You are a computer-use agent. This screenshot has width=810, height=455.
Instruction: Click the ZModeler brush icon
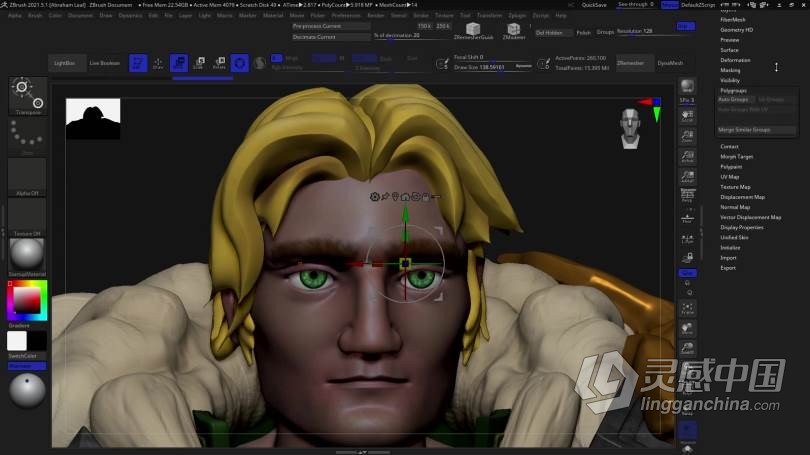coord(513,31)
